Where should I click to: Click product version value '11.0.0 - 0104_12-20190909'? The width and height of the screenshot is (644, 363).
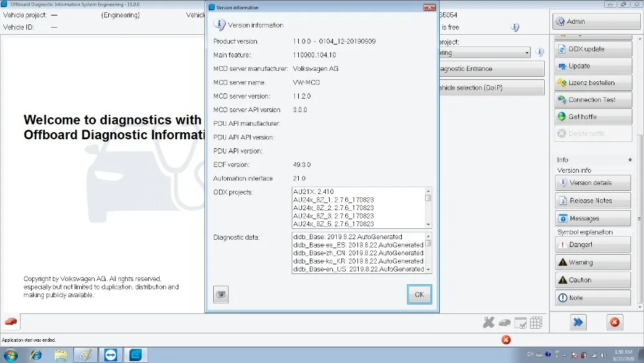(334, 41)
